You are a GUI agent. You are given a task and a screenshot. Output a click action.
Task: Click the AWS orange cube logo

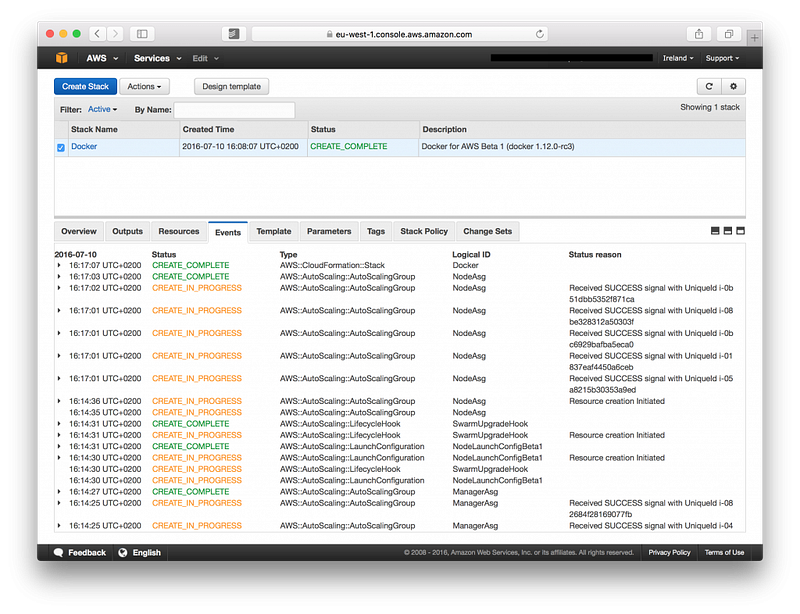coord(62,58)
